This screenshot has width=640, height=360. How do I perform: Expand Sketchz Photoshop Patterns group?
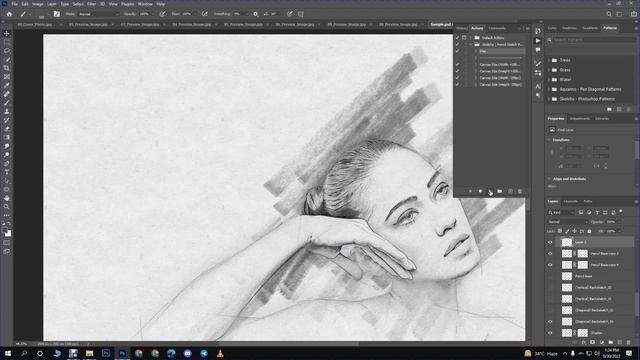point(549,99)
